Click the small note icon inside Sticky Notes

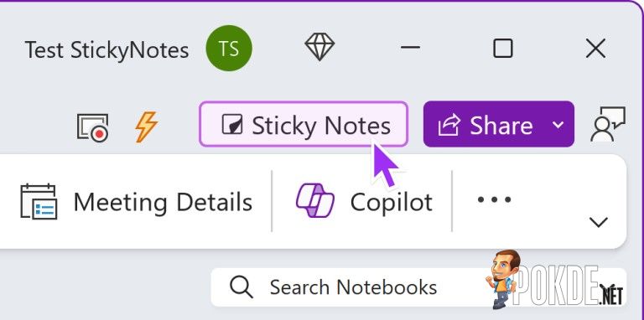pyautogui.click(x=232, y=124)
